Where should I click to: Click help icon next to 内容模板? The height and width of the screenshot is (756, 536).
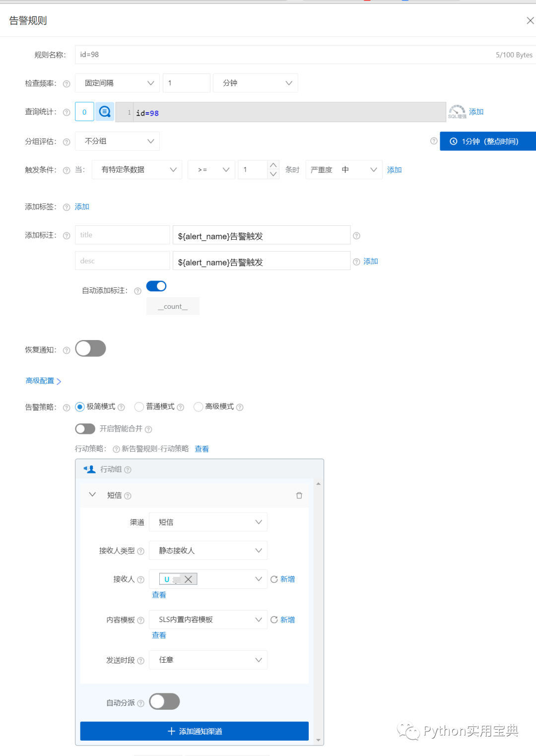[140, 620]
